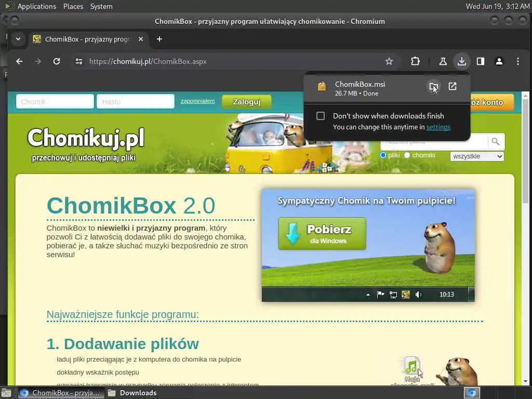Image resolution: width=532 pixels, height=399 pixels.
Task: Toggle the downloads toolbar icon
Action: (x=461, y=61)
